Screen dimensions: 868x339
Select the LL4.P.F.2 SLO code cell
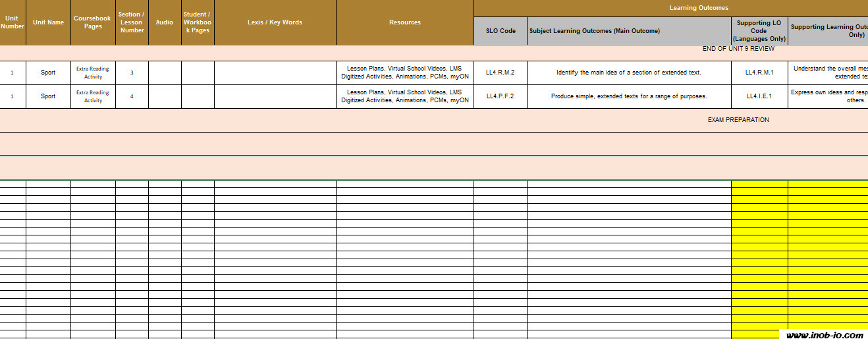click(x=500, y=96)
